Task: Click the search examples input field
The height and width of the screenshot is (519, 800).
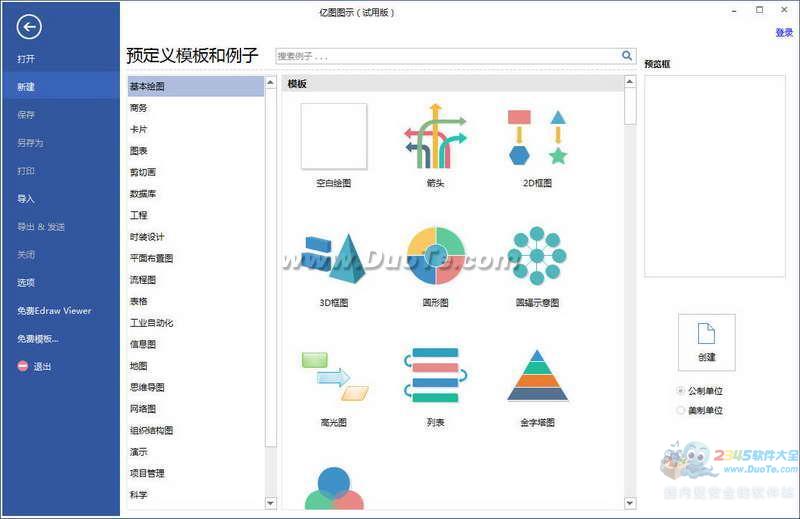Action: coord(446,57)
